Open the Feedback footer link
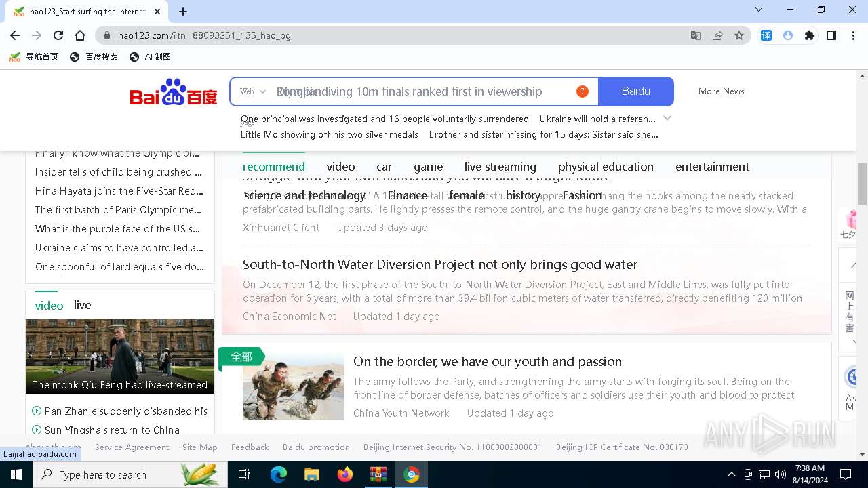Viewport: 868px width, 488px height. tap(250, 447)
